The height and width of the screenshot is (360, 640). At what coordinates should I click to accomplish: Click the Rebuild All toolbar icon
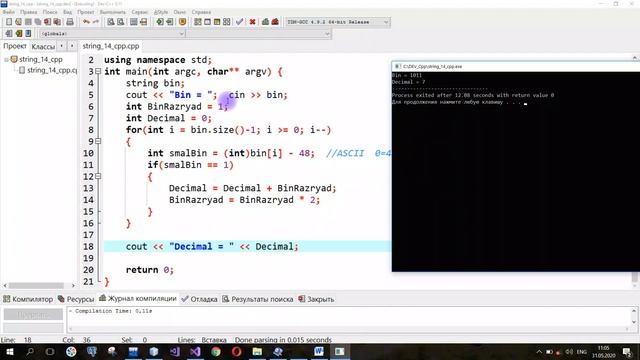(227, 22)
